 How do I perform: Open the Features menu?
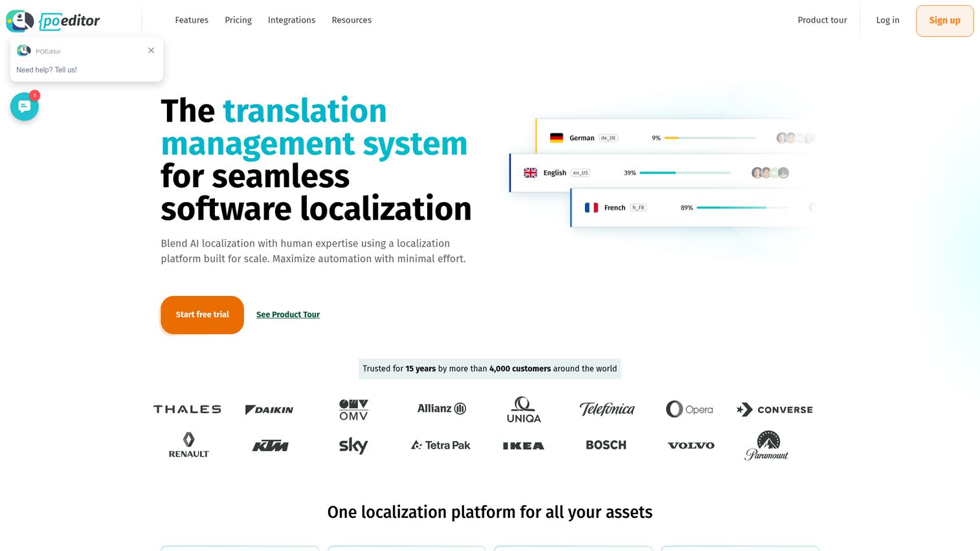pyautogui.click(x=192, y=20)
